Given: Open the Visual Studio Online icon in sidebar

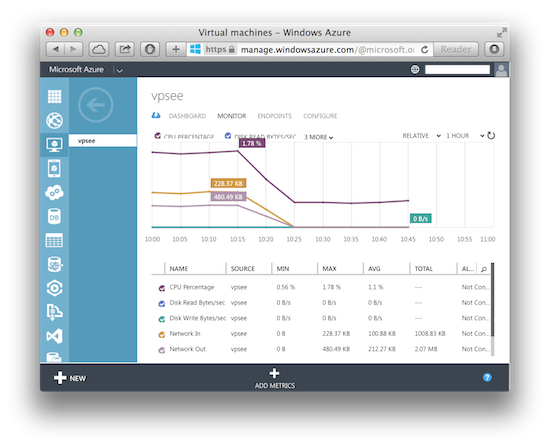Looking at the screenshot, I should [54, 336].
